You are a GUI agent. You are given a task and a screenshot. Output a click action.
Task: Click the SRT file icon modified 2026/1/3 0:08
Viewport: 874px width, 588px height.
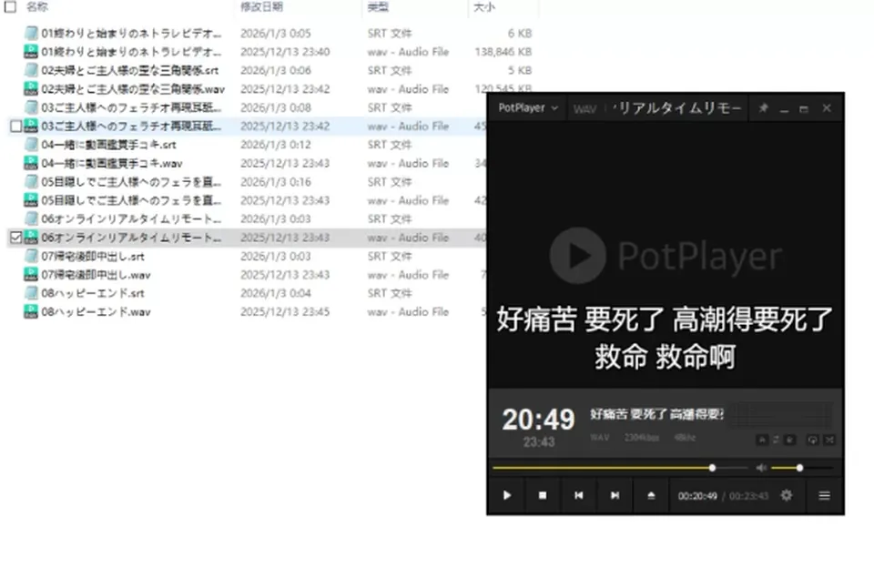tap(31, 107)
